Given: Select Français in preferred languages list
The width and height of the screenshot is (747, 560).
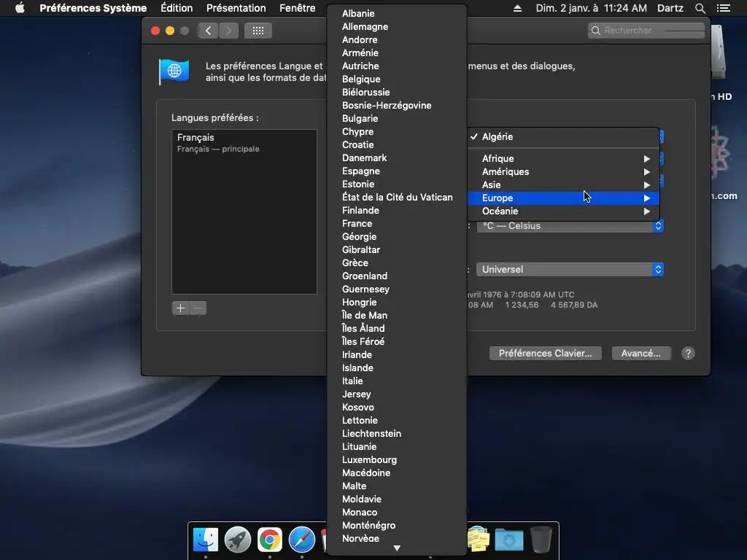Looking at the screenshot, I should tap(244, 142).
